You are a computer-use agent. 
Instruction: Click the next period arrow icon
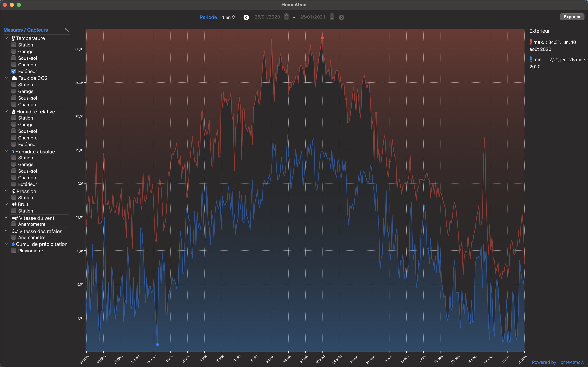tap(341, 17)
